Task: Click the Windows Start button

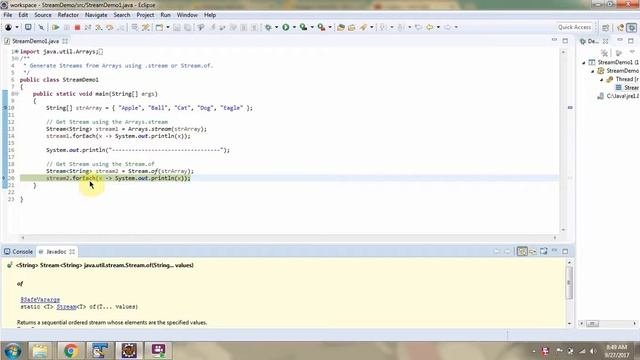Action: [x=12, y=351]
